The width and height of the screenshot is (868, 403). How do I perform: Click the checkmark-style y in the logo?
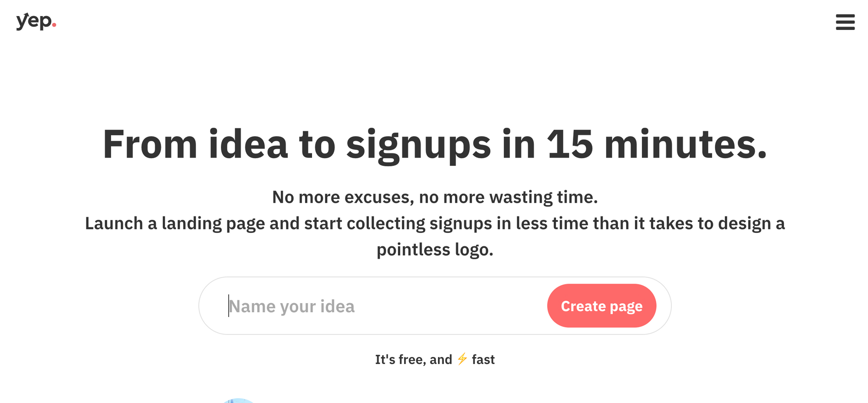[22, 22]
